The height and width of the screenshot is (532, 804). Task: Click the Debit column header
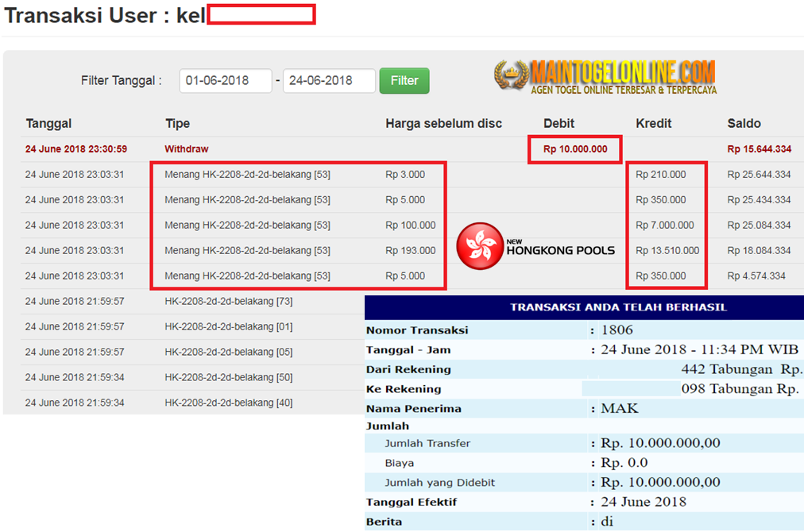[559, 124]
